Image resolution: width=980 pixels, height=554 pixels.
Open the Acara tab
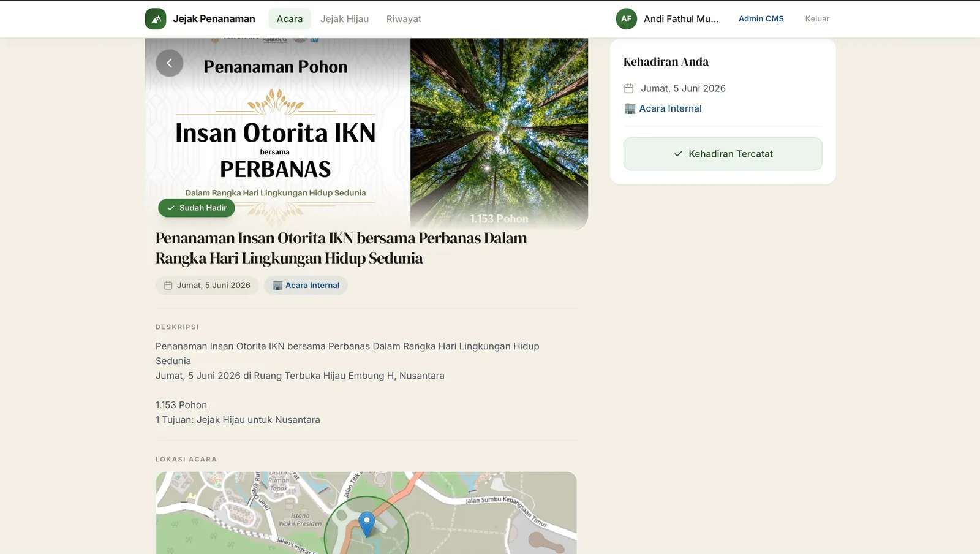(x=290, y=19)
